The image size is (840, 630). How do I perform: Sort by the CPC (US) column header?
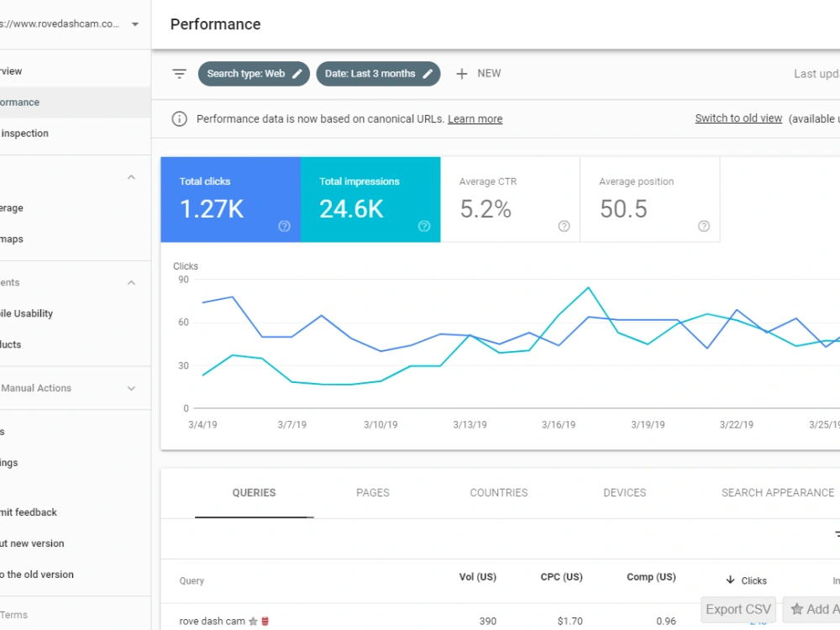(x=561, y=577)
